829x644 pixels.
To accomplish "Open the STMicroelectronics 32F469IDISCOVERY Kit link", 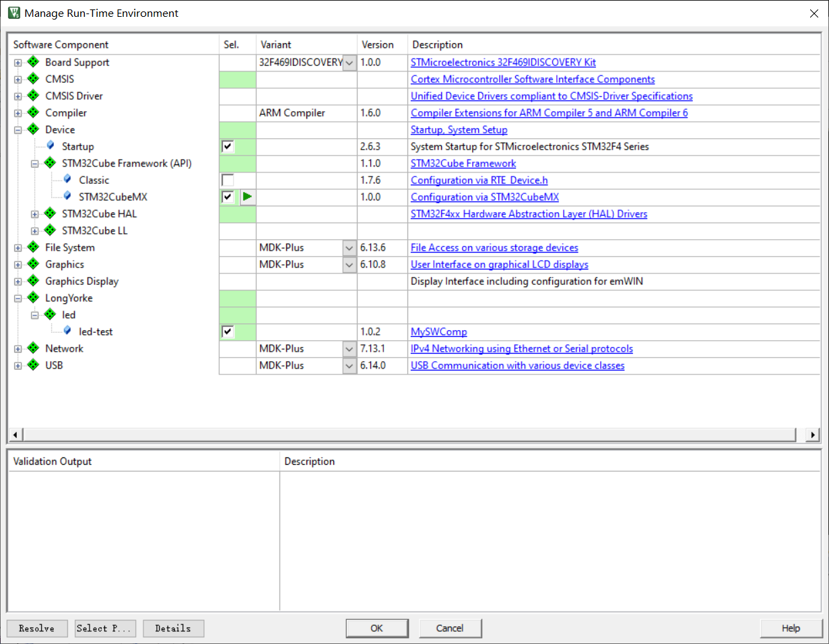I will pos(503,63).
